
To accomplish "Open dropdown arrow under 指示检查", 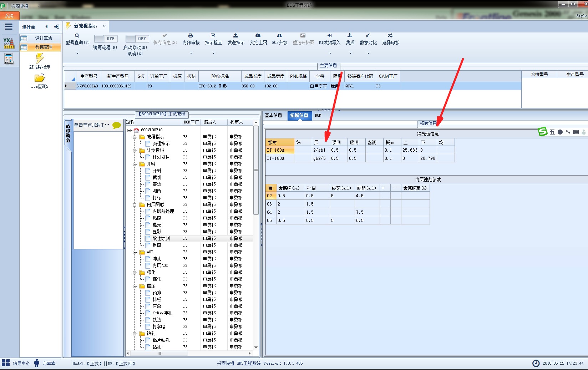I will click(x=213, y=53).
